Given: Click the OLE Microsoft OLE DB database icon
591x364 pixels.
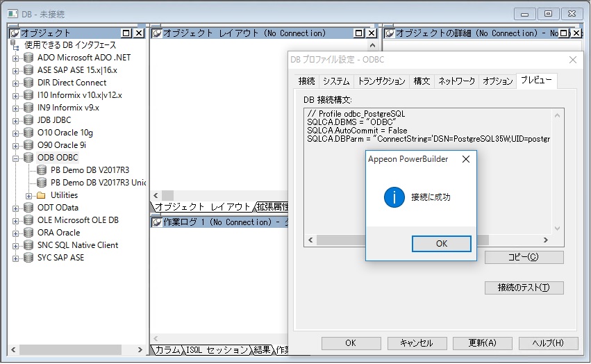Looking at the screenshot, I should tap(28, 220).
